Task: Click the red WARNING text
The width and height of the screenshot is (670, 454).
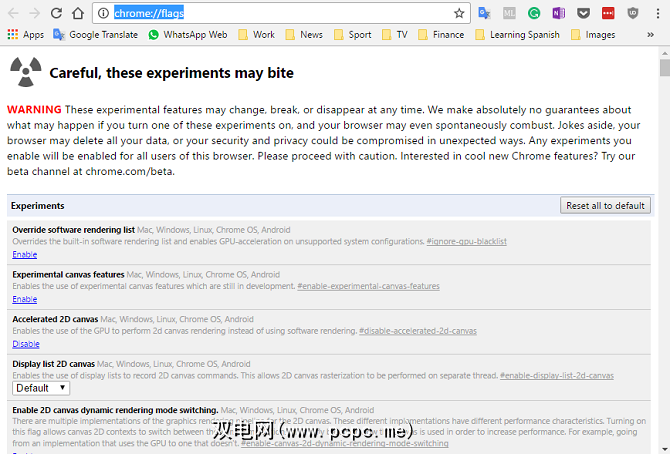Action: (x=34, y=109)
